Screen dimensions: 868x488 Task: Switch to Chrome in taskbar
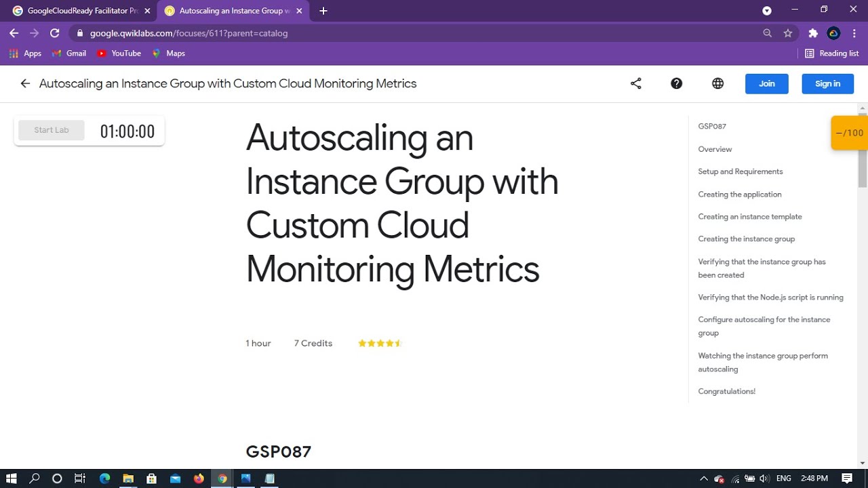tap(222, 479)
